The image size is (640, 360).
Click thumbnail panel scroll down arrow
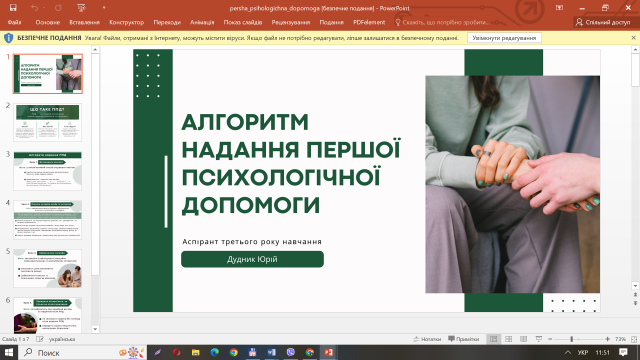tap(95, 329)
